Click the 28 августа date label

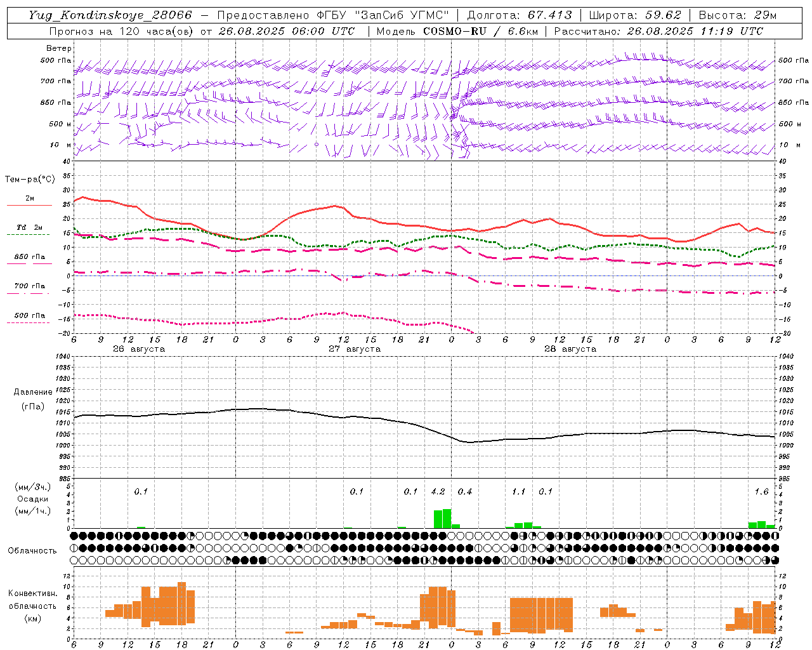570,349
